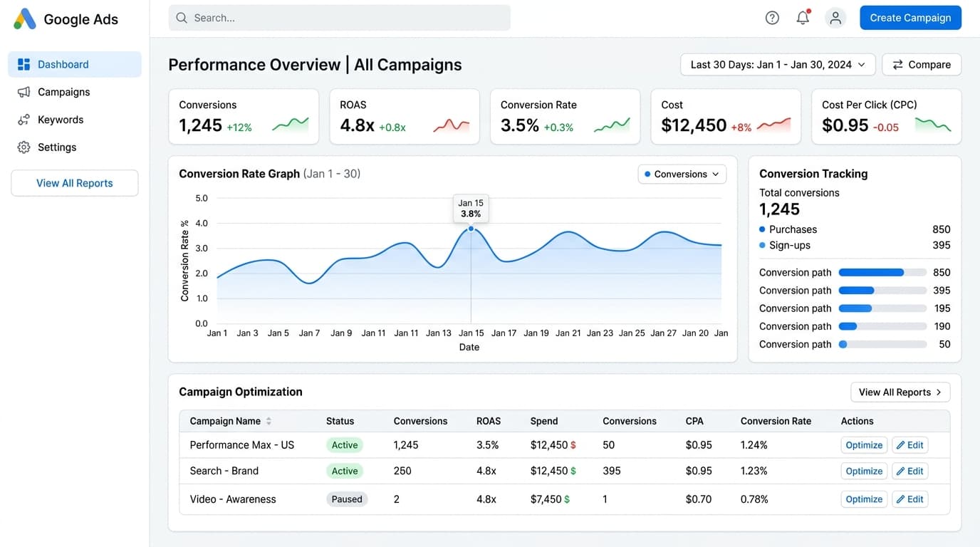980x547 pixels.
Task: Click the Keywords icon in sidebar
Action: (24, 120)
